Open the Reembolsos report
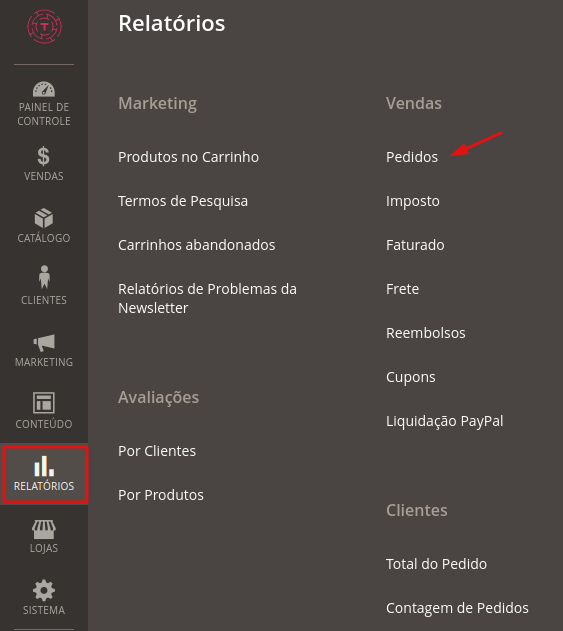Viewport: 563px width, 631px height. [x=425, y=333]
